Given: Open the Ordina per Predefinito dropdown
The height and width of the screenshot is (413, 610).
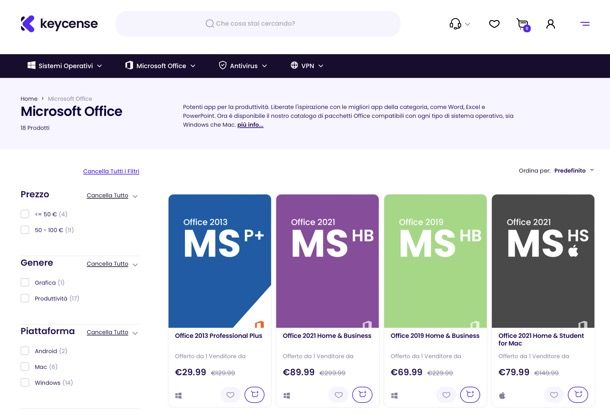Looking at the screenshot, I should coord(574,170).
